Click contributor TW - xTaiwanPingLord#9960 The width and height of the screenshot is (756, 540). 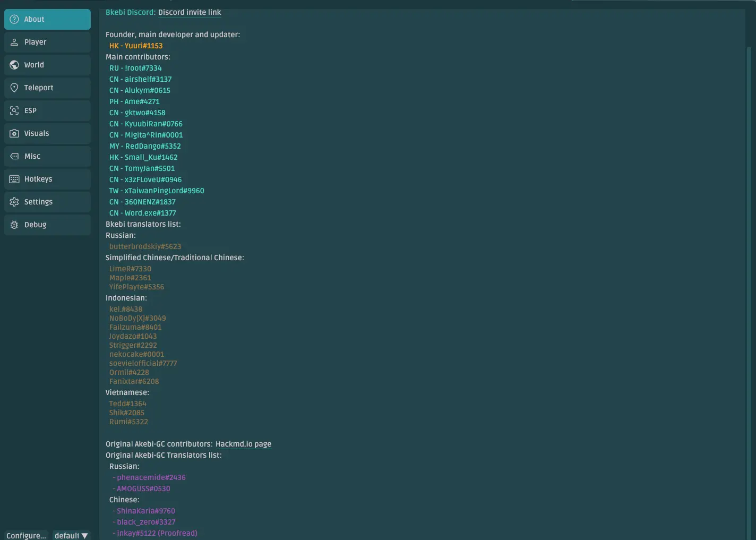point(157,191)
